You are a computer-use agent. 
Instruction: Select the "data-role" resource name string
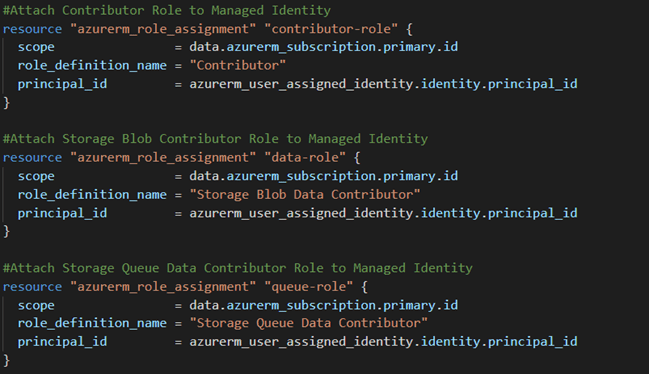(x=305, y=158)
